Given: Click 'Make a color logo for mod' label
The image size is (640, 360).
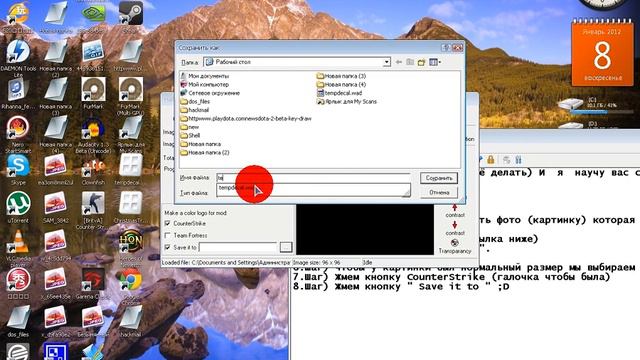Looking at the screenshot, I should click(x=195, y=213).
